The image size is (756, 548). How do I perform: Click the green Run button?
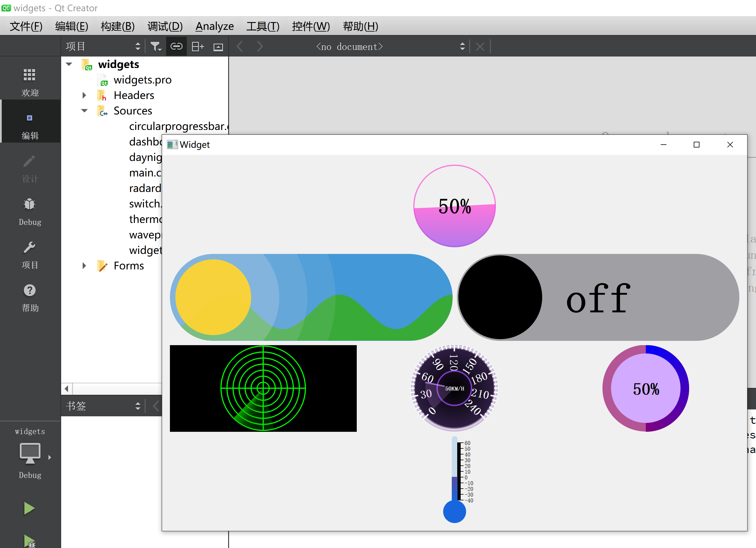(x=29, y=508)
